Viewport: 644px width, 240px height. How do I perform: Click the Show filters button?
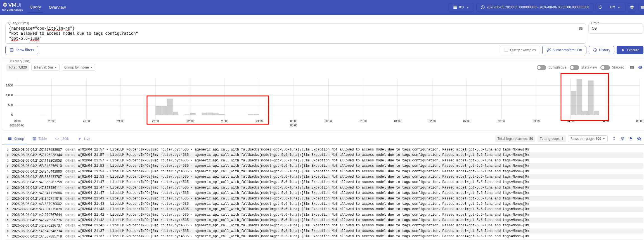(22, 50)
